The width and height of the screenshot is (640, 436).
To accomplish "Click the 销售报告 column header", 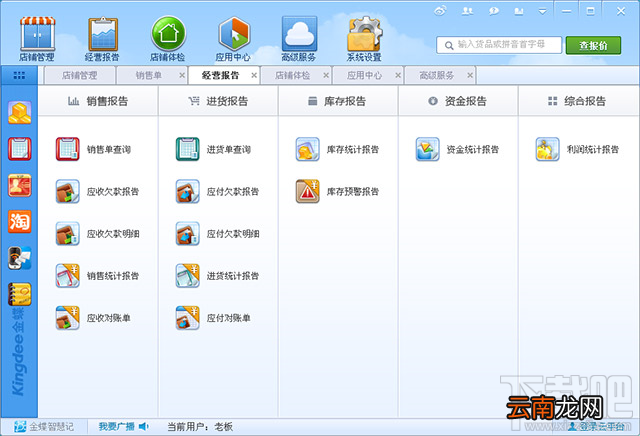I will (98, 101).
